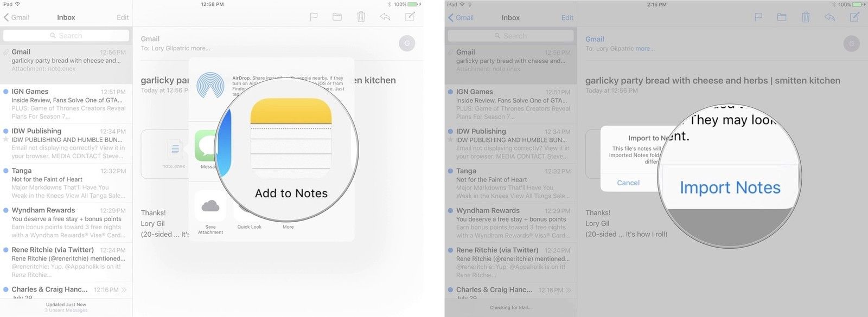Image resolution: width=868 pixels, height=317 pixels.
Task: Compose a new message in the right screenshot
Action: tap(855, 17)
